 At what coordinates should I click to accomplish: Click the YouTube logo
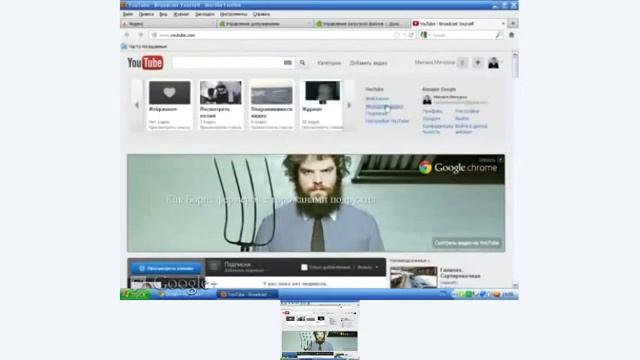tap(145, 62)
